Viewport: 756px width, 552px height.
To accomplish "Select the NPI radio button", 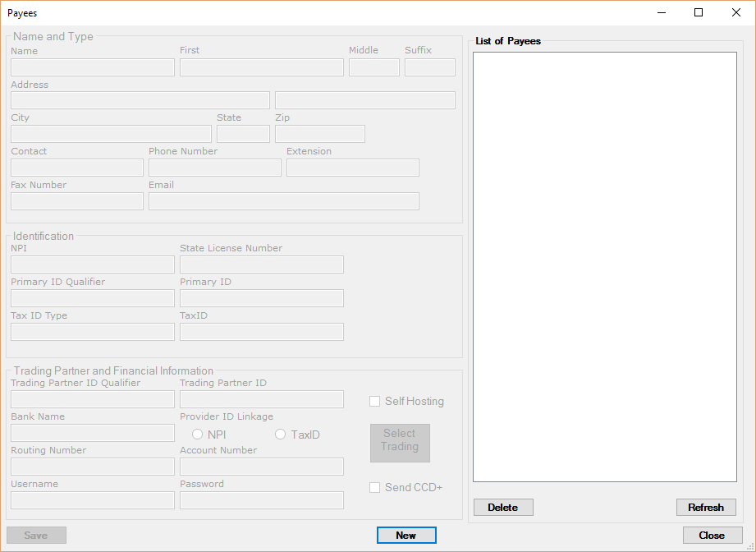I will (197, 435).
